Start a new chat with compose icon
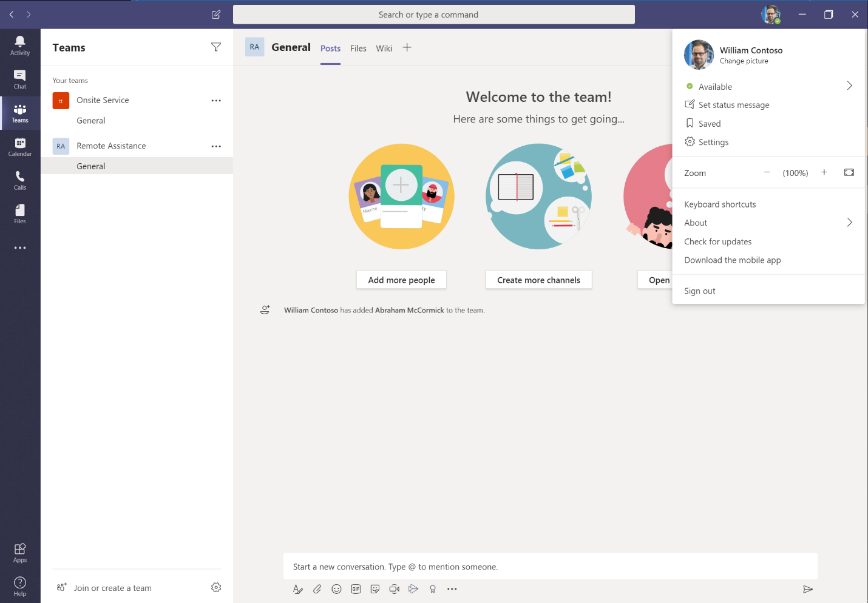 [216, 15]
